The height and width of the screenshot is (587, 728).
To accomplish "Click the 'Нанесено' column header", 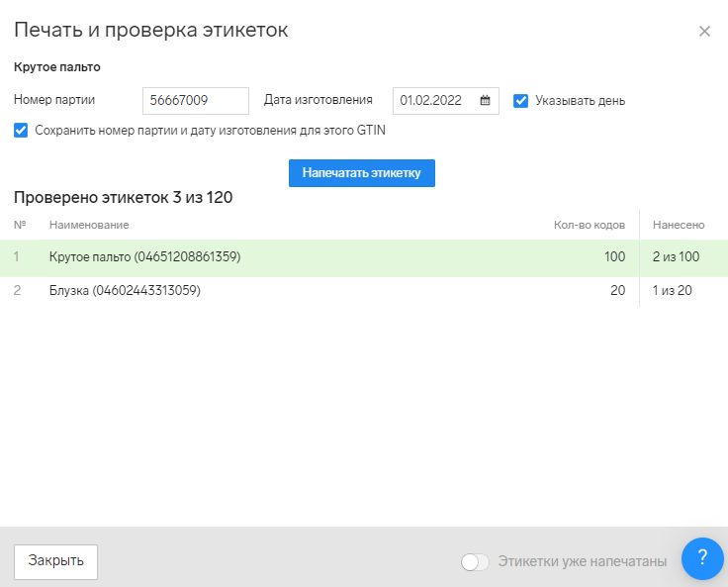I will (679, 225).
